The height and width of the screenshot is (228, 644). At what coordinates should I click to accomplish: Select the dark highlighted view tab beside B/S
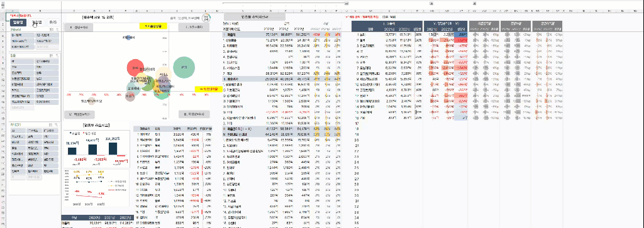18,23
